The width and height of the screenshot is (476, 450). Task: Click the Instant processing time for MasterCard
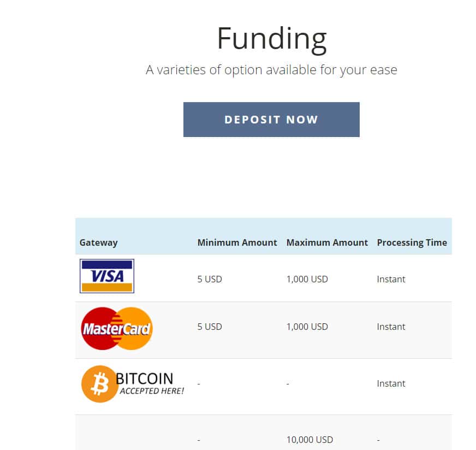[391, 327]
